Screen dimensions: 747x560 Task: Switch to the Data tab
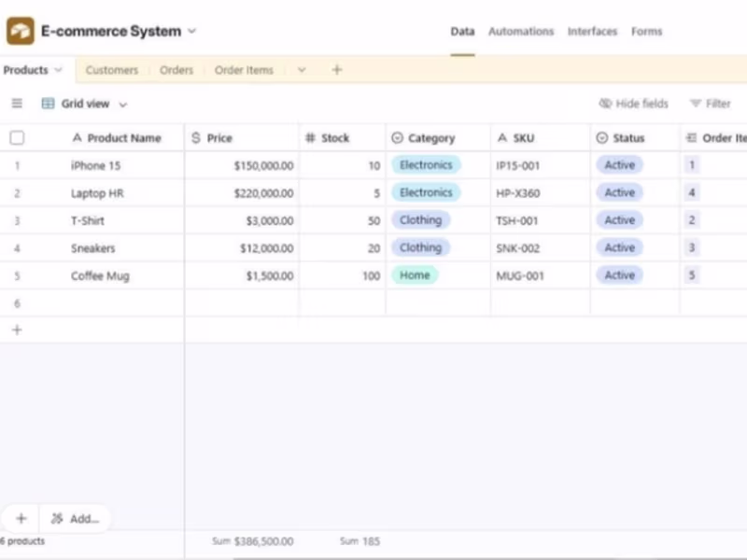click(x=462, y=32)
